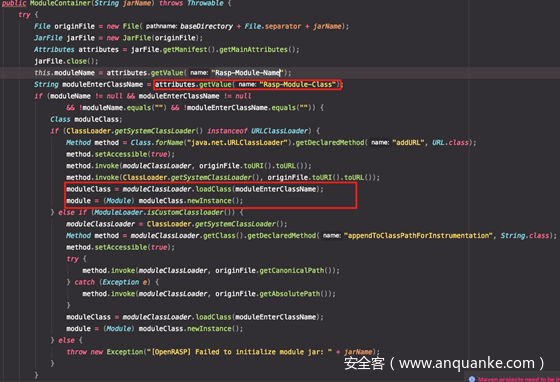Click the www.anquanke.com watermark text
Screen dimensions: 560x382
pos(466,363)
